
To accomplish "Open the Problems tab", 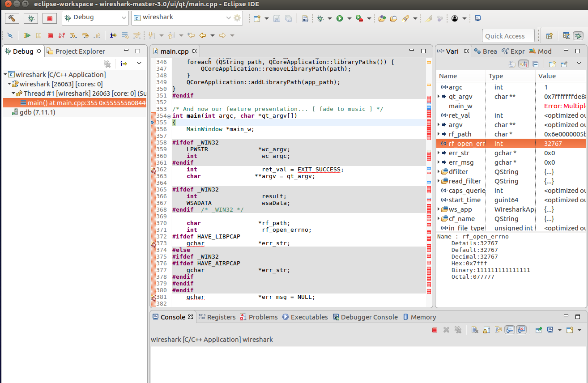I will click(x=259, y=317).
